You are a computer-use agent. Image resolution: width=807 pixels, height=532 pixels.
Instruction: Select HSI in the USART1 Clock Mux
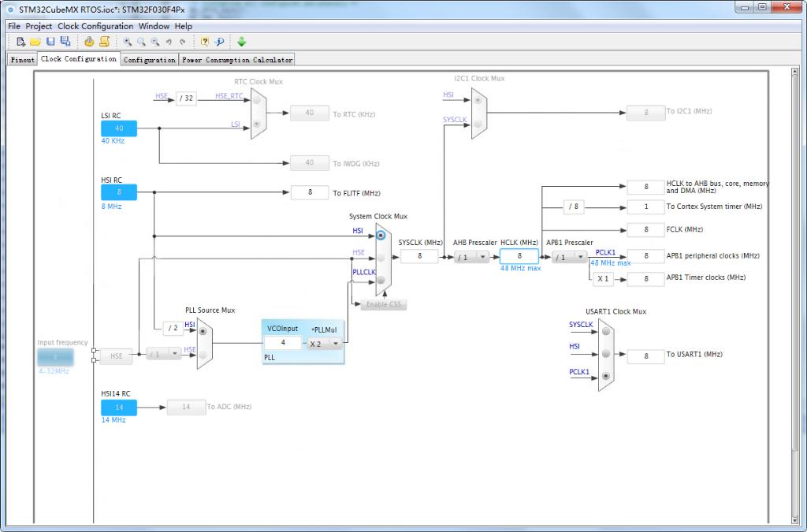click(606, 353)
